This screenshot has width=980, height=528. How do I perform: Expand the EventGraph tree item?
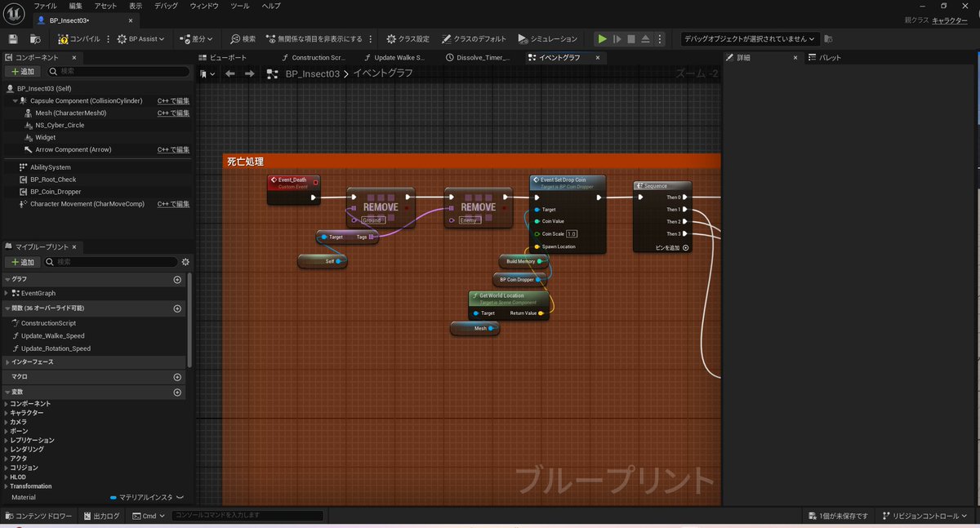[7, 293]
